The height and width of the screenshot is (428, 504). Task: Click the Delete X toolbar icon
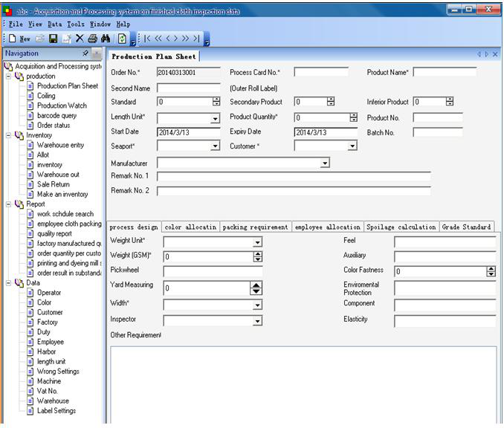(x=80, y=39)
